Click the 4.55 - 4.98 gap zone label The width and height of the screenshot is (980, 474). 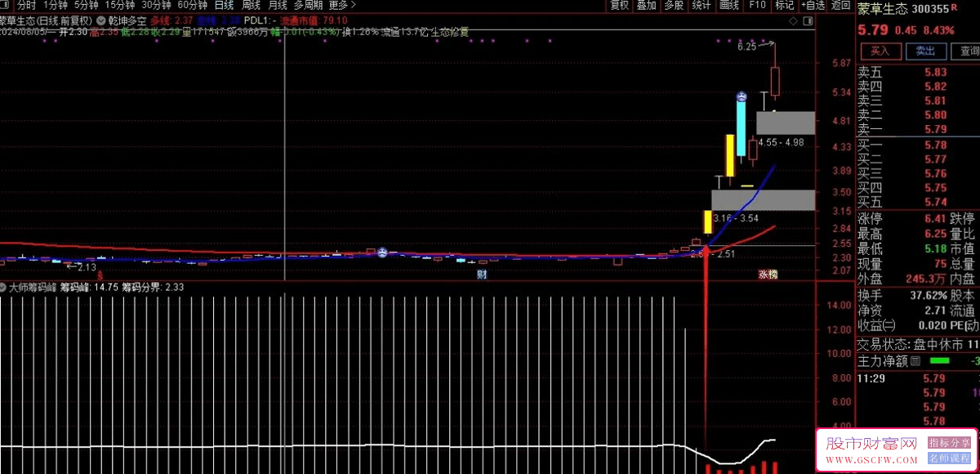point(781,142)
